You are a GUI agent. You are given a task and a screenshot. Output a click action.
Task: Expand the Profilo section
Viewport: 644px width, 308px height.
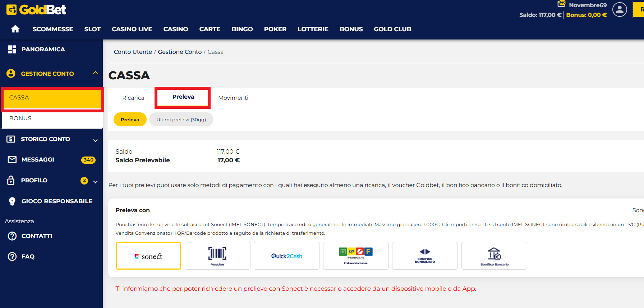click(95, 182)
